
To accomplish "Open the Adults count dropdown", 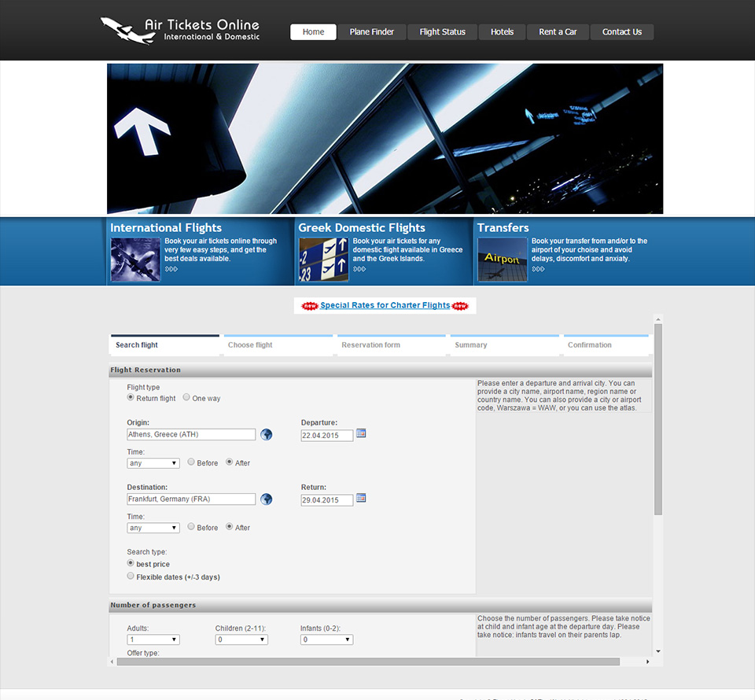I will (153, 639).
